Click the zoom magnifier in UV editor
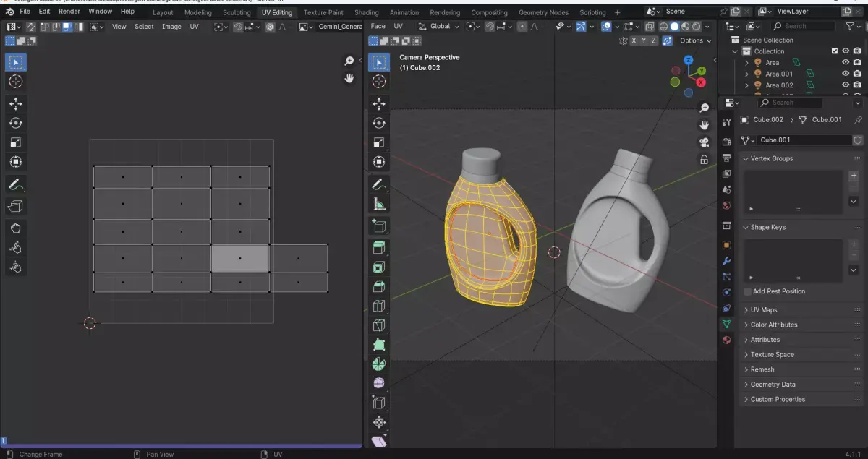868x459 pixels. click(349, 61)
